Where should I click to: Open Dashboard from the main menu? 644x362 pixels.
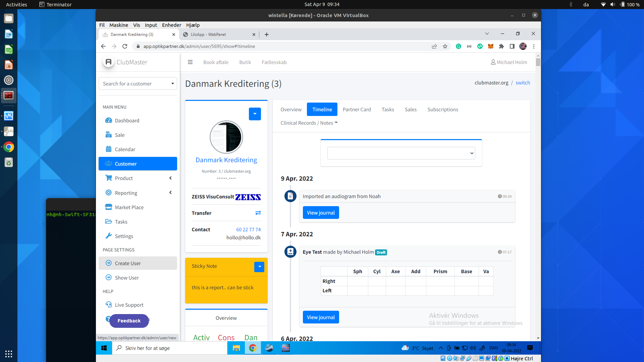point(127,120)
